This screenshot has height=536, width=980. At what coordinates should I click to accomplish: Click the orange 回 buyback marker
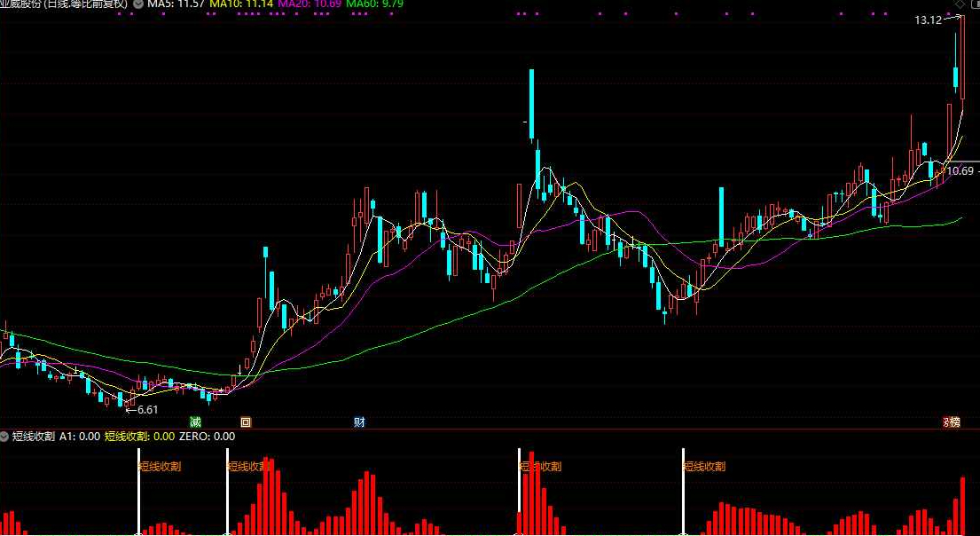coord(246,422)
